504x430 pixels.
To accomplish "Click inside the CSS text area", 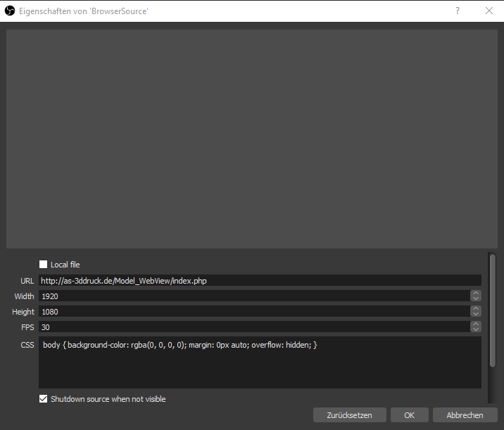I will coord(260,362).
